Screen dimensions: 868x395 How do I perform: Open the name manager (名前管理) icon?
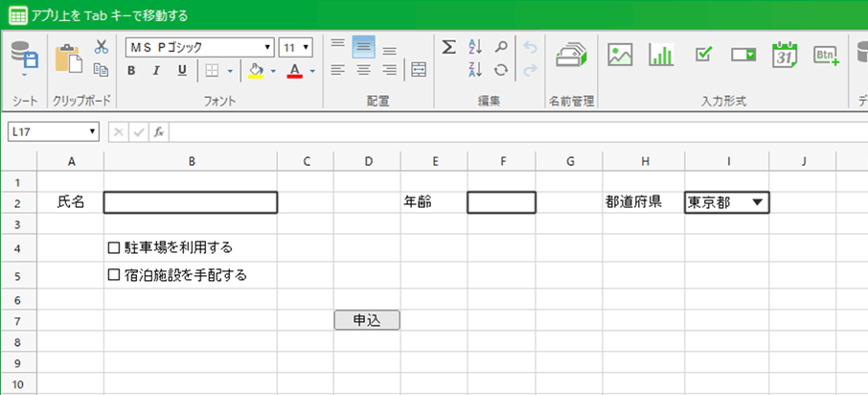point(571,56)
